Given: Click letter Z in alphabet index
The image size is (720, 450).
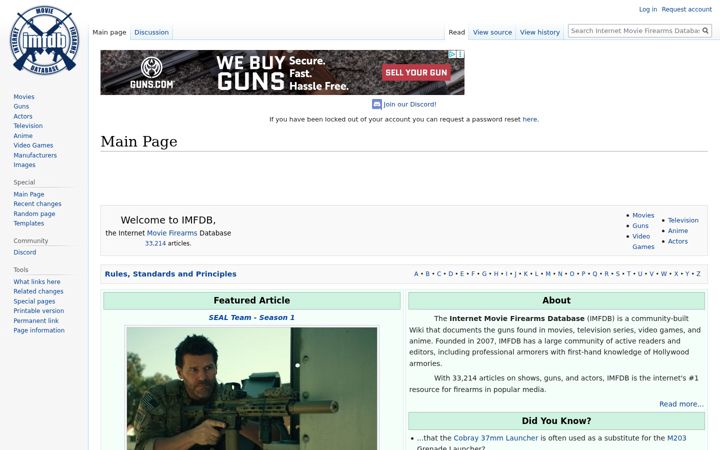Looking at the screenshot, I should pyautogui.click(x=698, y=274).
